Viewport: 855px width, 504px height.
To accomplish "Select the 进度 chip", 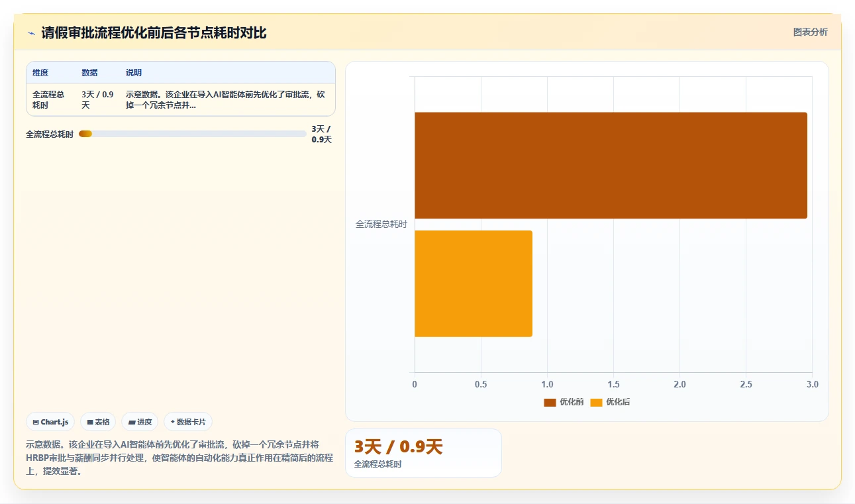I will point(140,422).
